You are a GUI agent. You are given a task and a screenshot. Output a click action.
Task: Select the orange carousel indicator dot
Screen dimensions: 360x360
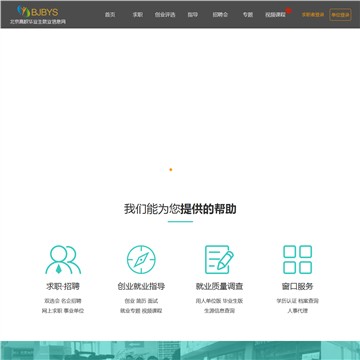(x=171, y=170)
